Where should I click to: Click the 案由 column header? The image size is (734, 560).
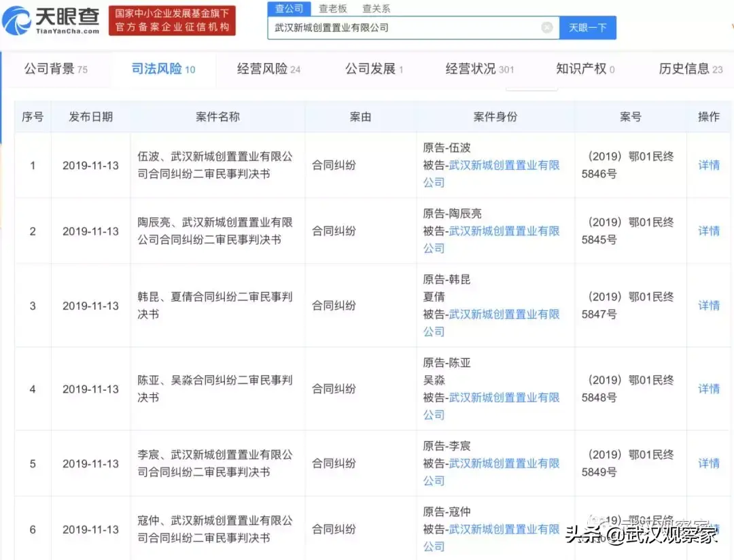pyautogui.click(x=360, y=117)
